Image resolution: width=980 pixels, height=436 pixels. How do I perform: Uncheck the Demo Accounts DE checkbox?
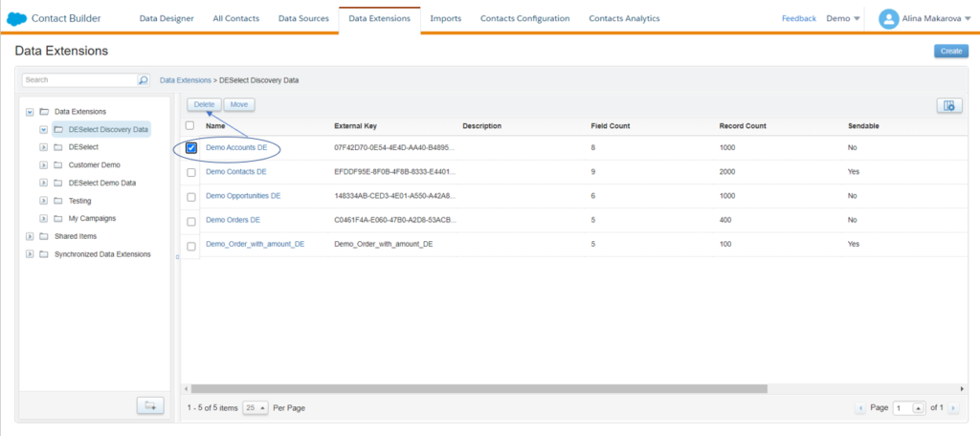click(191, 148)
